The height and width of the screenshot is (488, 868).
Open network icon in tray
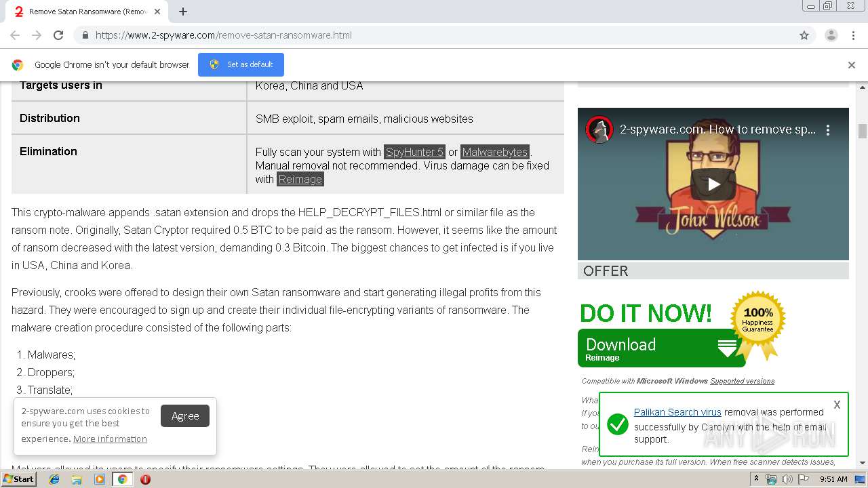coord(771,479)
